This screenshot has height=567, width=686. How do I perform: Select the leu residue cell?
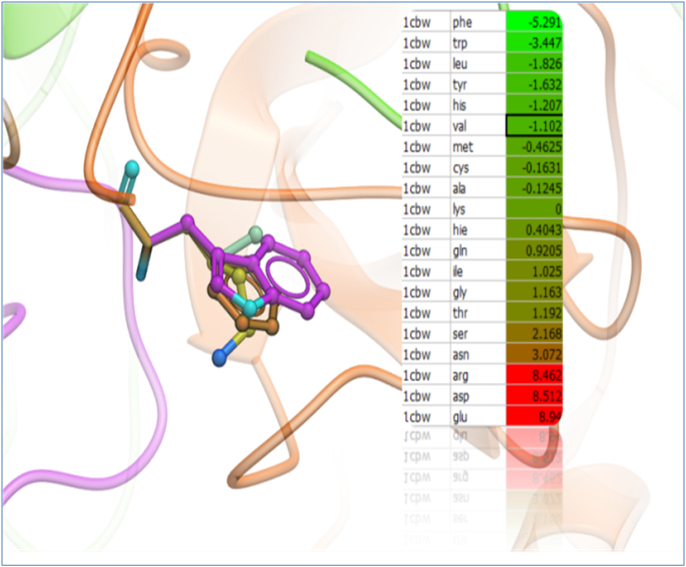click(x=477, y=63)
